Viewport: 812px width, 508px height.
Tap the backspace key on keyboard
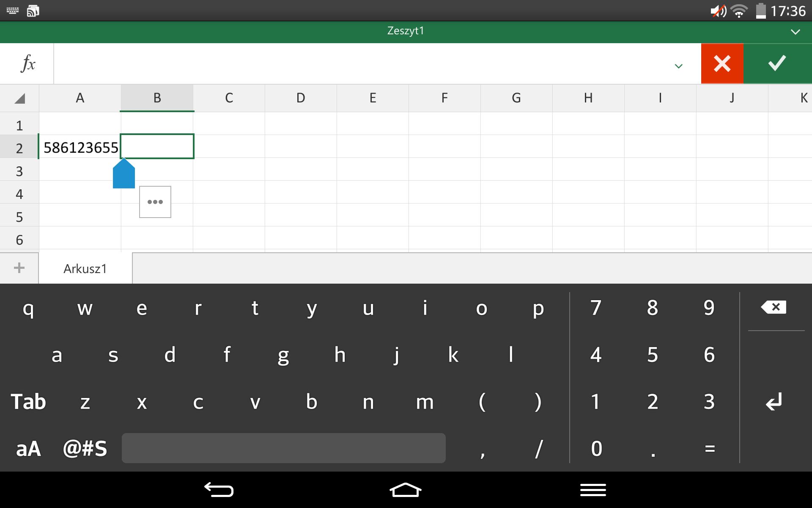[x=774, y=307]
